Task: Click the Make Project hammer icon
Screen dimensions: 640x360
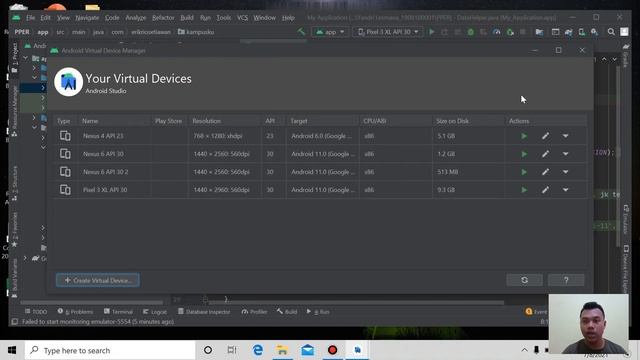Action: tap(301, 32)
